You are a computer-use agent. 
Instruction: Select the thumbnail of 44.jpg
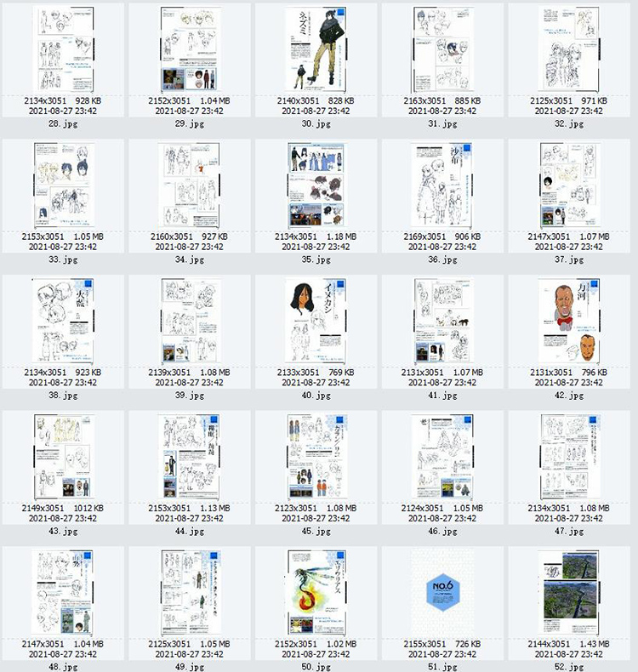coord(190,457)
